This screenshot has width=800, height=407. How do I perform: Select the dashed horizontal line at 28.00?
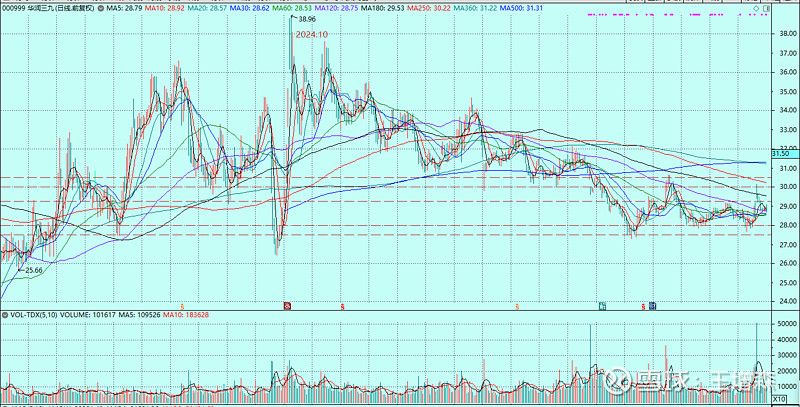pyautogui.click(x=385, y=225)
